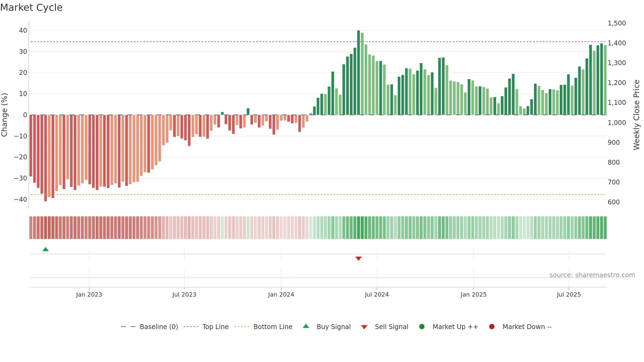Screen dimensions: 644x362
Task: Click the −40 change axis label
Action: [21, 200]
